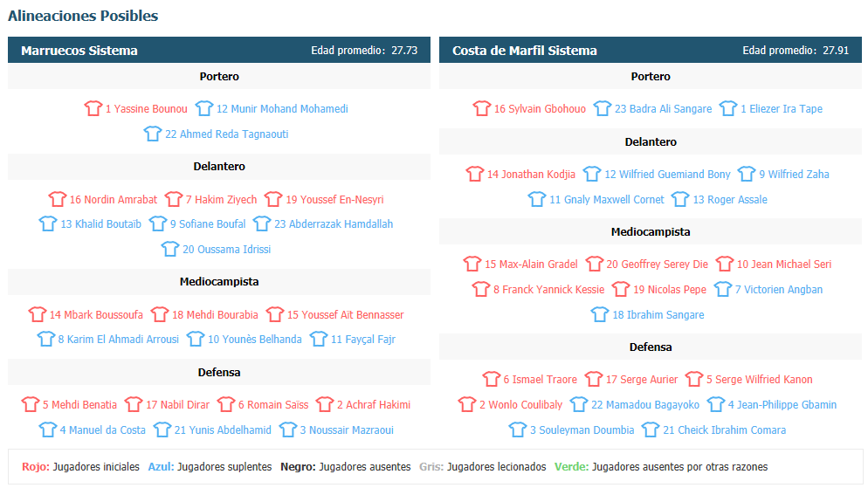
Task: Click the red shirt icon beside Hakim Ziyech
Action: (x=173, y=199)
